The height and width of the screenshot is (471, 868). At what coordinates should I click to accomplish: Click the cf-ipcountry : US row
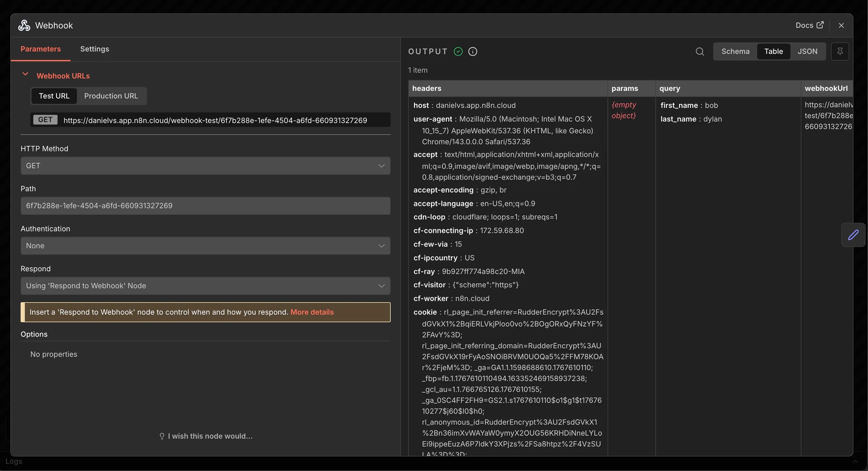pyautogui.click(x=444, y=258)
